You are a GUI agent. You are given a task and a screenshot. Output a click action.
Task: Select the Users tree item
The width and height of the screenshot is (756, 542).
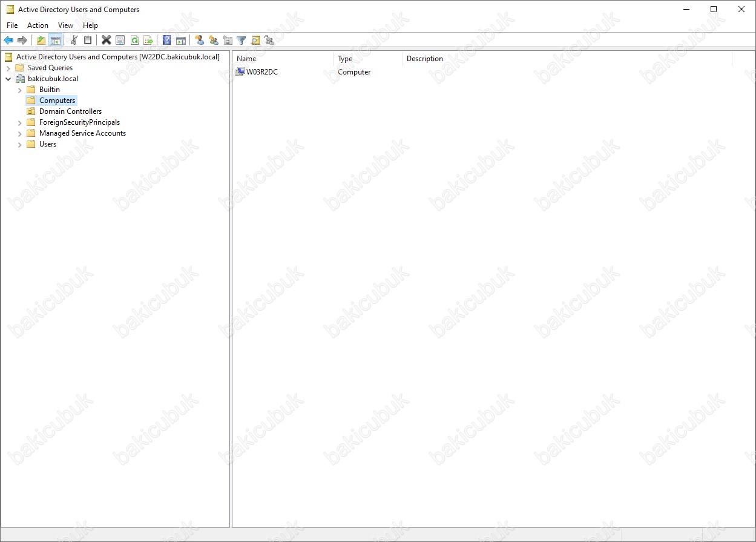[x=48, y=144]
